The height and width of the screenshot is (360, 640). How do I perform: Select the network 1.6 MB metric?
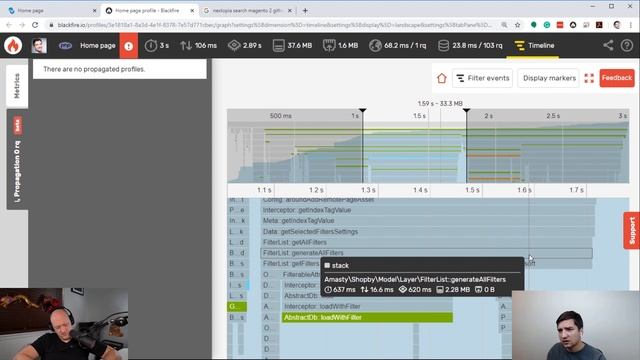[x=340, y=45]
